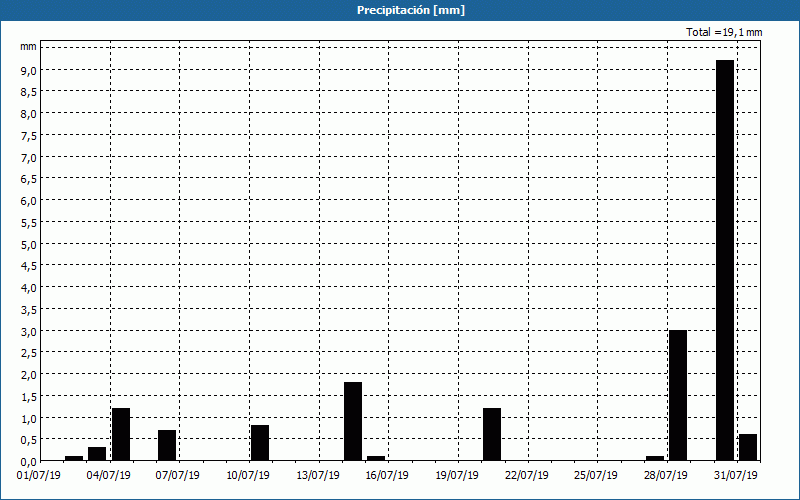Click the 19/07/19 date label
Screen dimensions: 800x500
(457, 476)
